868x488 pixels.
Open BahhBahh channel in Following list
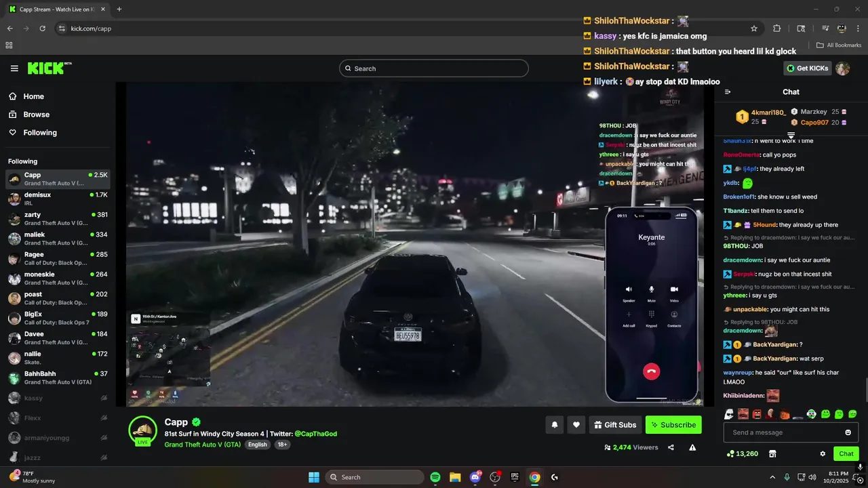[x=58, y=378]
